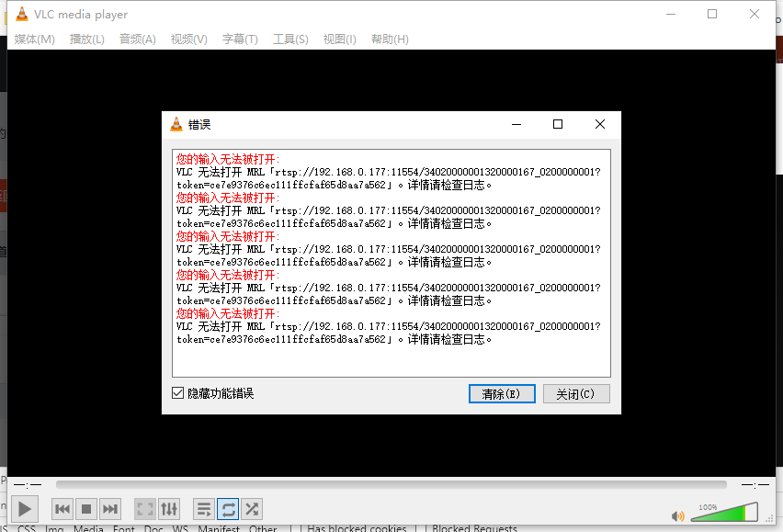Click the 清除(E) button
The width and height of the screenshot is (783, 532).
pyautogui.click(x=502, y=394)
